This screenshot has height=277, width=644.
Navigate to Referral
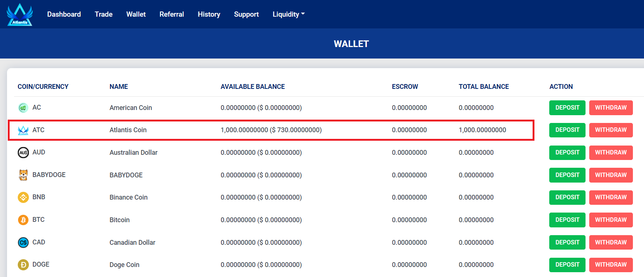(x=172, y=14)
